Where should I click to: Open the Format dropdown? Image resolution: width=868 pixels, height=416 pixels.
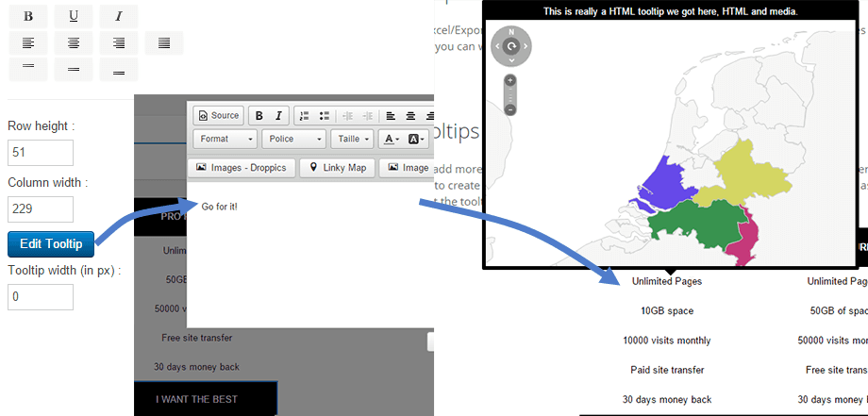tap(225, 140)
